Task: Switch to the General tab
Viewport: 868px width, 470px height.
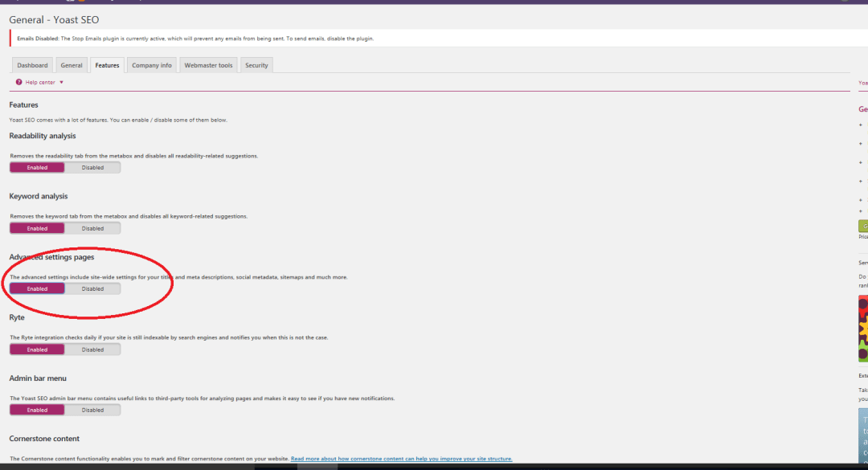Action: (x=72, y=65)
